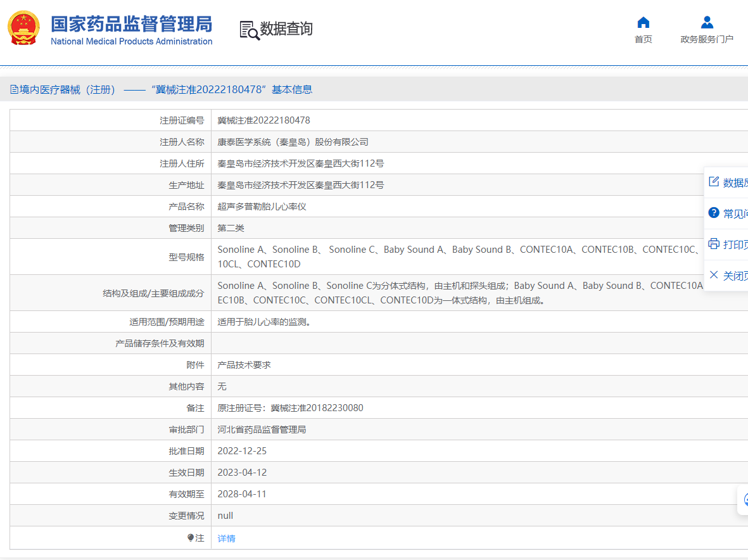The width and height of the screenshot is (748, 560).
Task: Click the 首页 label
Action: [x=643, y=39]
